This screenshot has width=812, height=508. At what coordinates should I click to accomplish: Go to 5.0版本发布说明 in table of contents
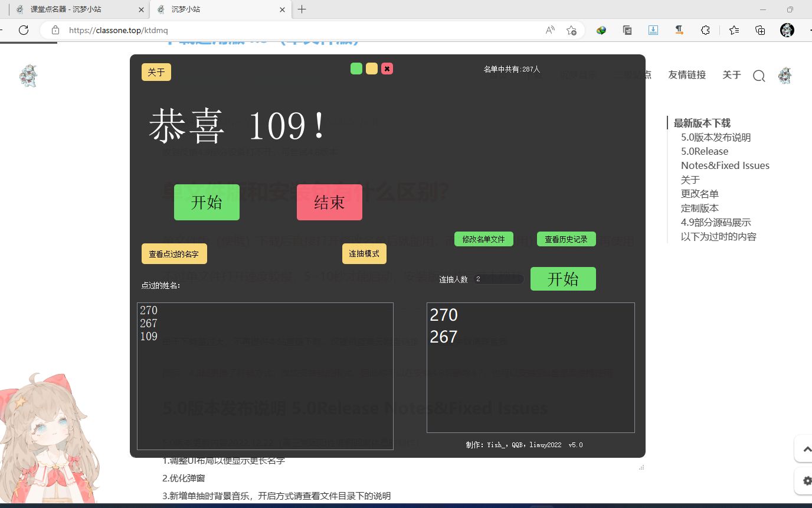(x=716, y=137)
